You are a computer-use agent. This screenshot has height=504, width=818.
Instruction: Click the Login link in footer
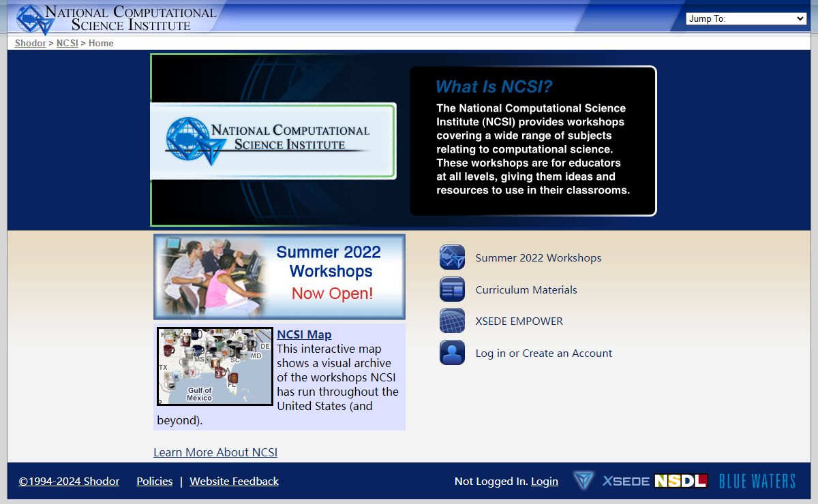(545, 481)
